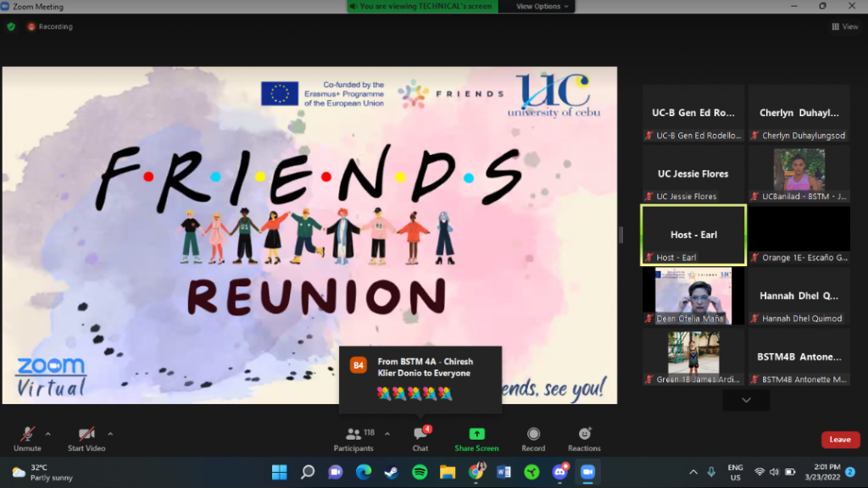868x488 pixels.
Task: Click shared screen slide FRIENDS Reunion
Action: coord(309,236)
